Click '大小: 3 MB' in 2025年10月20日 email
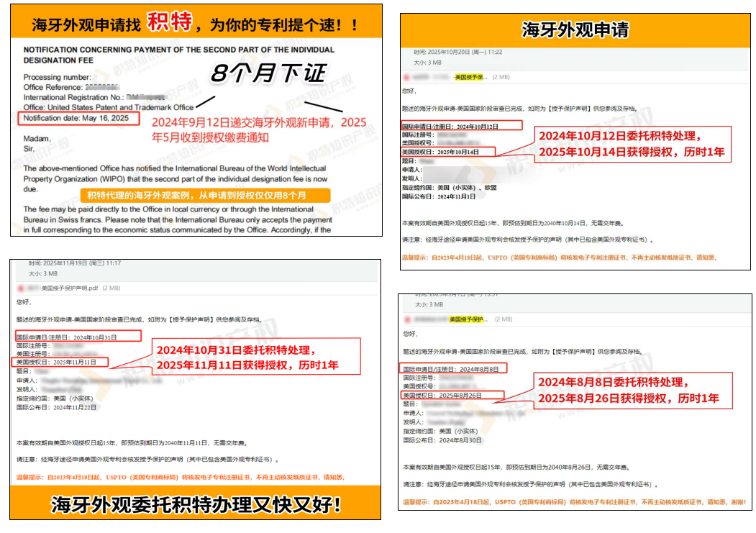The image size is (756, 533). (427, 63)
